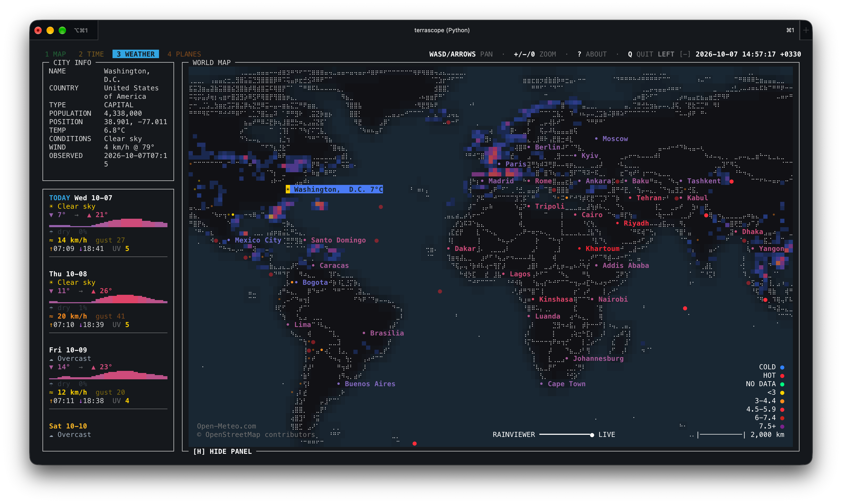
Task: Click the datetime 2026-10-07 14:57:17 +0330
Action: [748, 54]
